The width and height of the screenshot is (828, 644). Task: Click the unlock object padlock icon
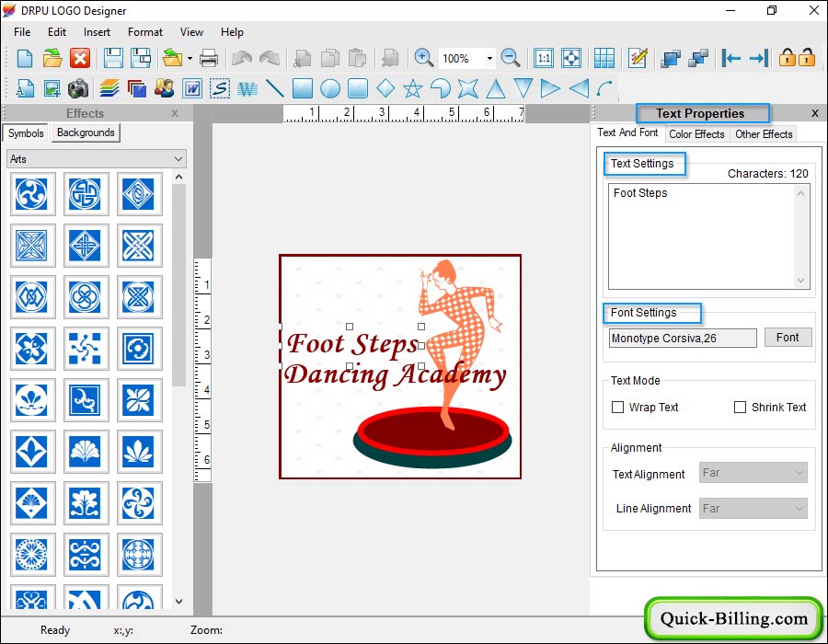pos(806,57)
